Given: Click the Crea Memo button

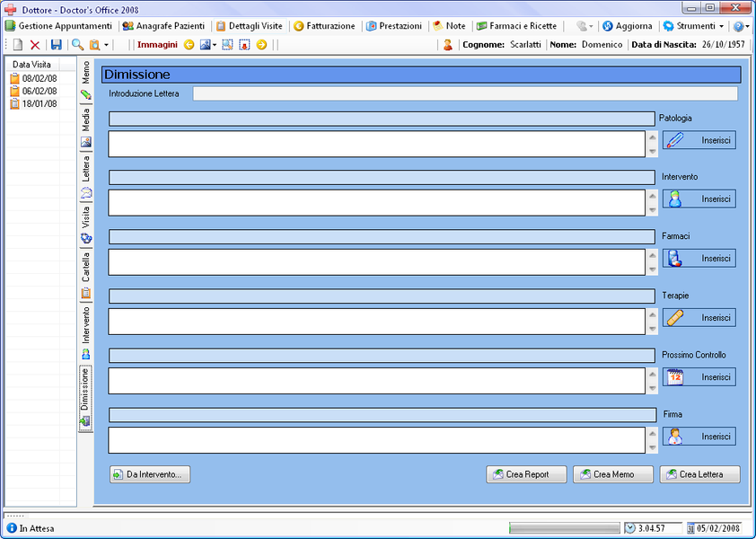Looking at the screenshot, I should tap(613, 474).
